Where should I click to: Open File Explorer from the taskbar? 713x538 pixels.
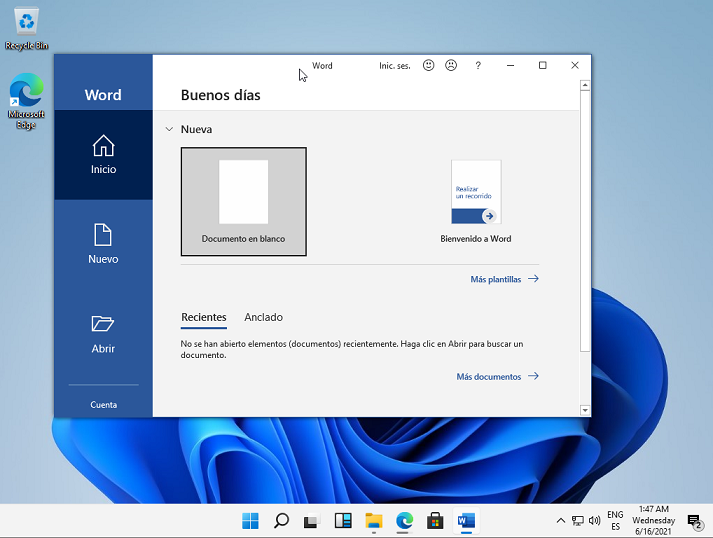pos(374,521)
